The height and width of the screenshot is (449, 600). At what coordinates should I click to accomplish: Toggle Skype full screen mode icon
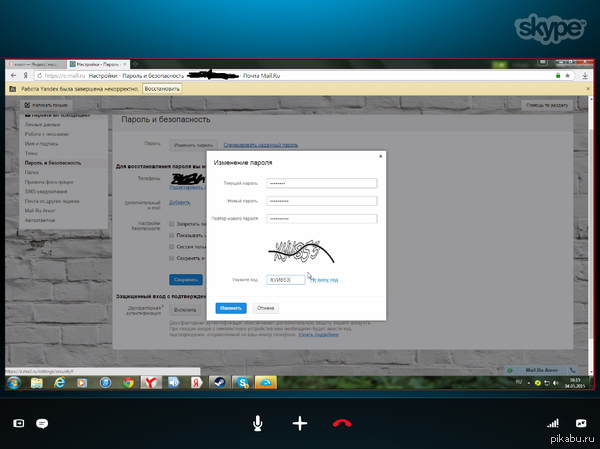581,423
